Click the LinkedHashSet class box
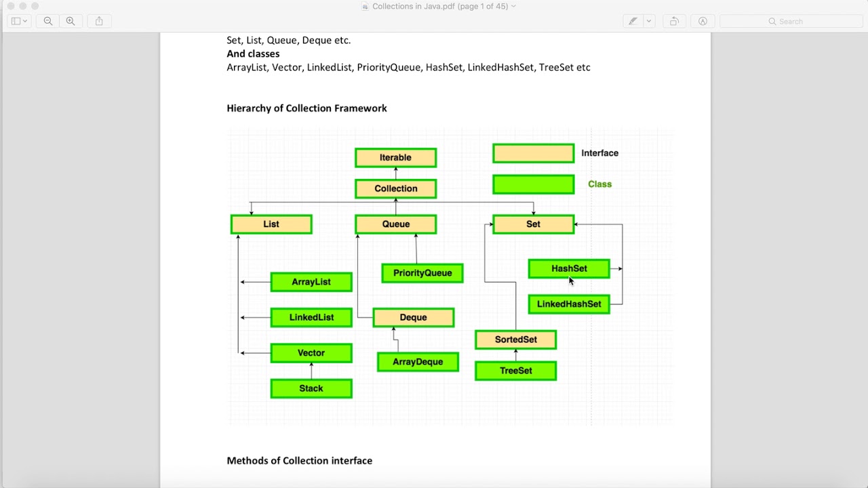868x488 pixels. click(x=569, y=304)
